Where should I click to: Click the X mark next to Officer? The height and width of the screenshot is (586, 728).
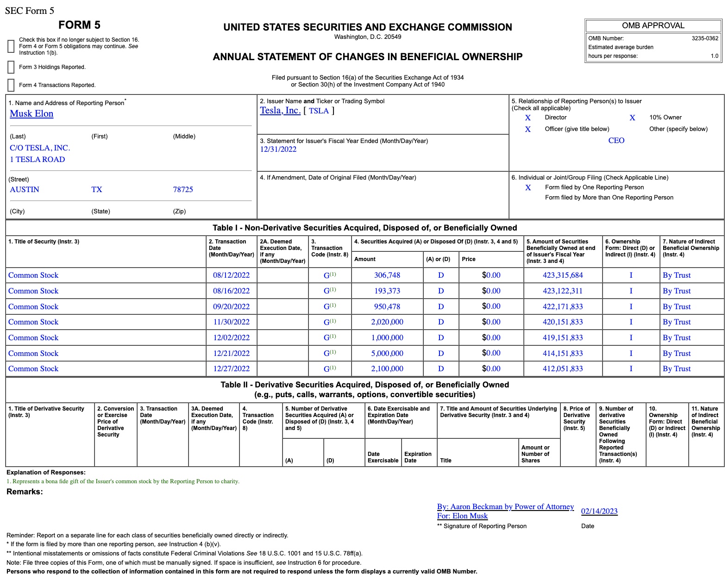[x=528, y=129]
